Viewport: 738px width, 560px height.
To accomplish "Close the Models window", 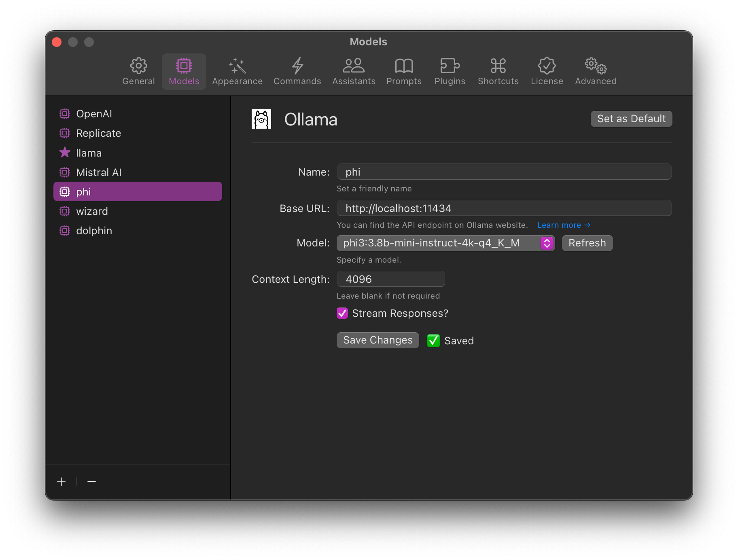I will 57,42.
